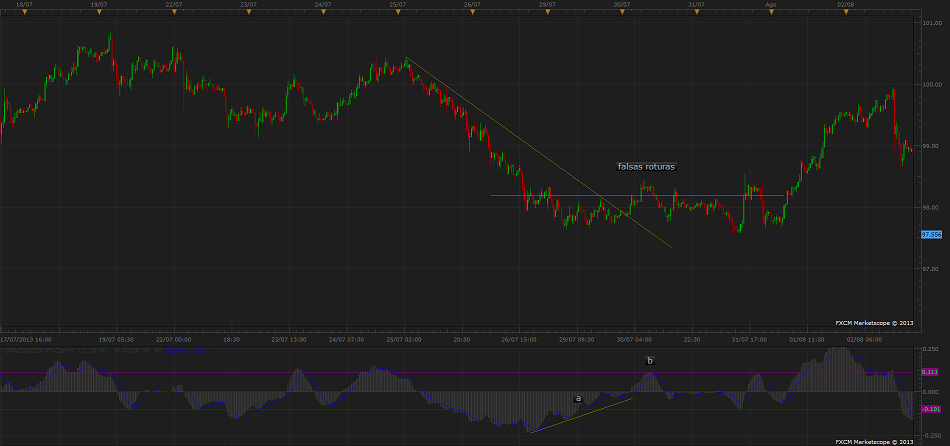Select annotation label 'a' in indicator panel
950x446 pixels.
pyautogui.click(x=578, y=398)
